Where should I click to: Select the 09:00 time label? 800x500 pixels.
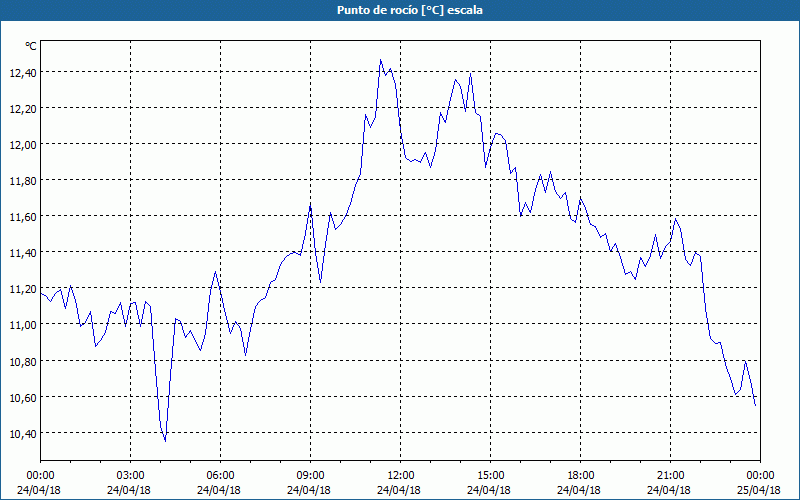coord(311,476)
